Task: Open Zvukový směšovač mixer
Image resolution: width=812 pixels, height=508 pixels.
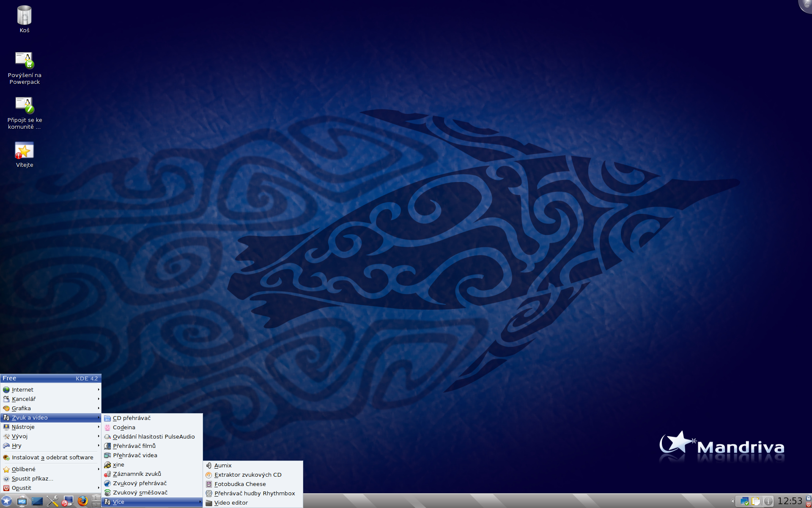Action: point(152,492)
